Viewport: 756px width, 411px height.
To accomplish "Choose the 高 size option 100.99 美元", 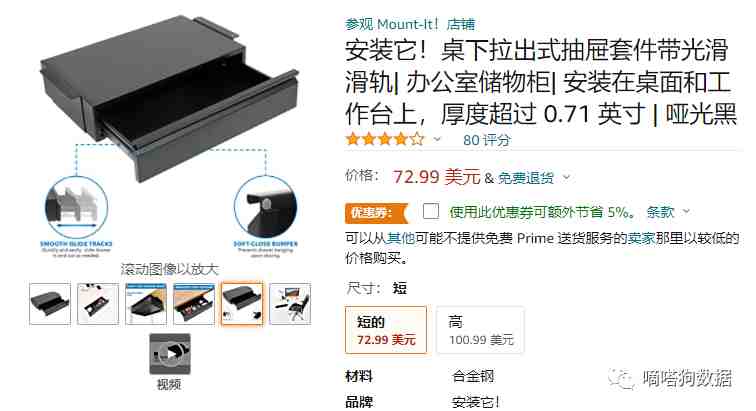I will coord(480,330).
